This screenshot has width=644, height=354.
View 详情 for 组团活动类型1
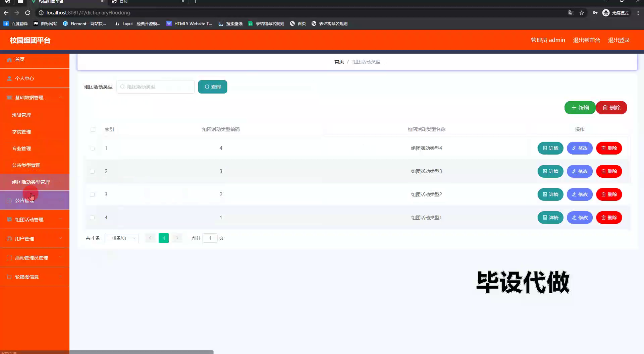click(x=550, y=218)
